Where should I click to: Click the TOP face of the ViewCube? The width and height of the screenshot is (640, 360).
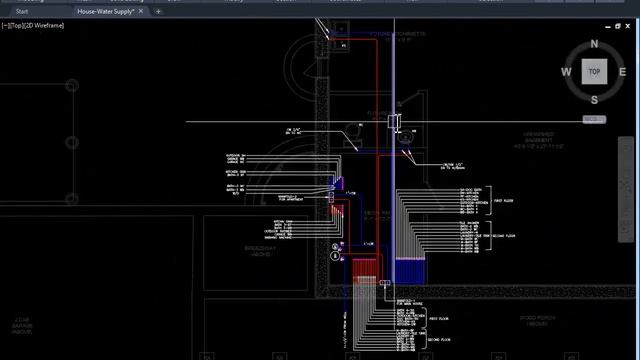pyautogui.click(x=594, y=71)
